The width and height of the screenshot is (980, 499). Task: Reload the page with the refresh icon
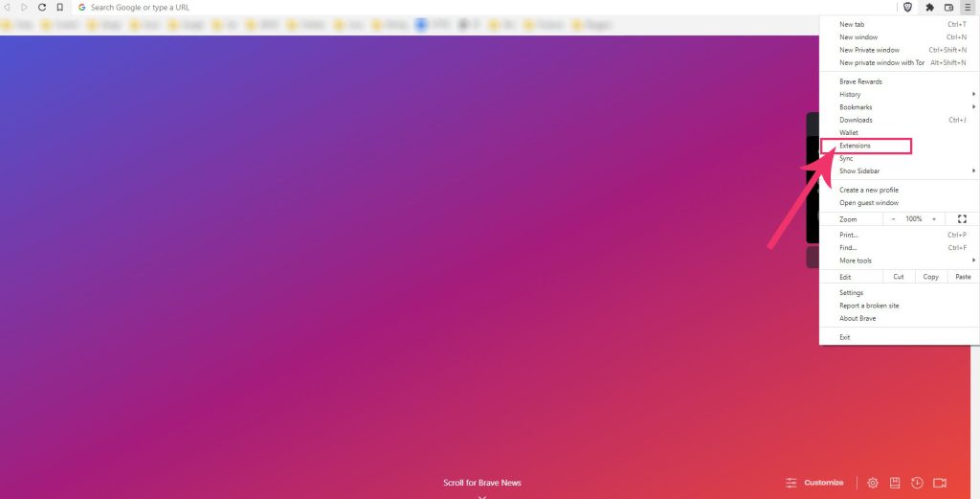coord(41,7)
